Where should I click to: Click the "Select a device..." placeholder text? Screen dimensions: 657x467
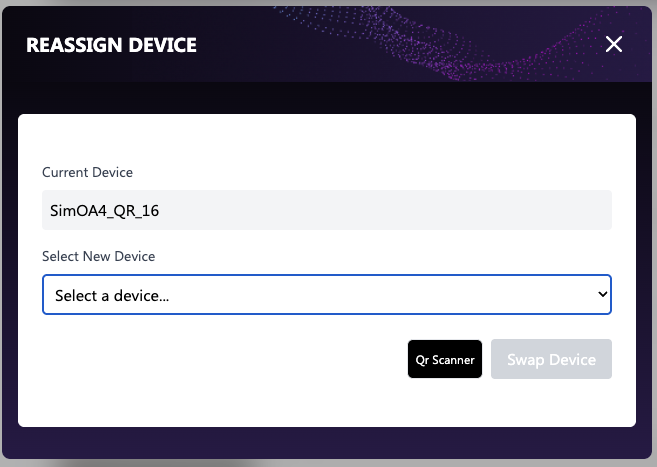(x=112, y=296)
